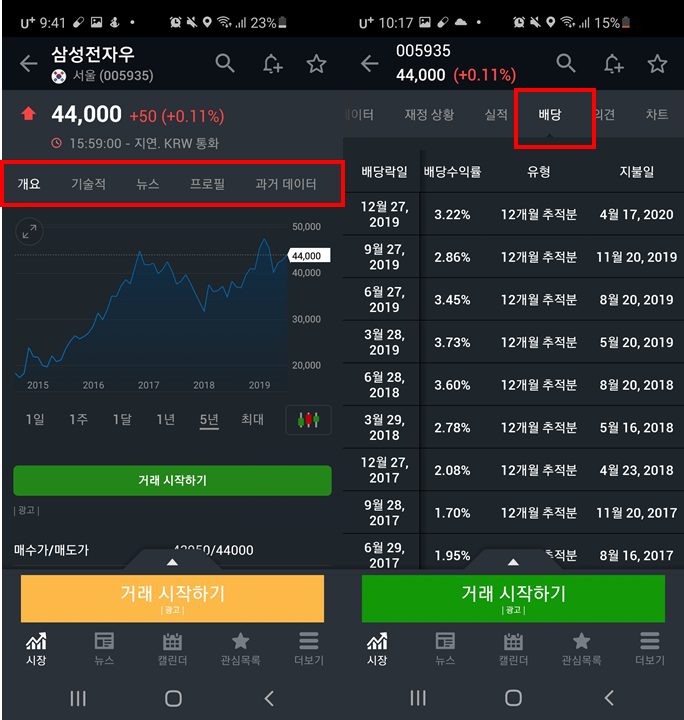Expand bottom drawer arrow on left screen
Image resolution: width=684 pixels, height=720 pixels.
pyautogui.click(x=172, y=562)
